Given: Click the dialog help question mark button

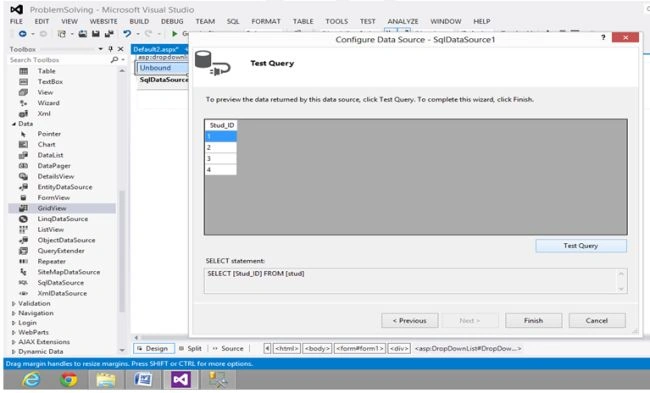Looking at the screenshot, I should pos(603,37).
